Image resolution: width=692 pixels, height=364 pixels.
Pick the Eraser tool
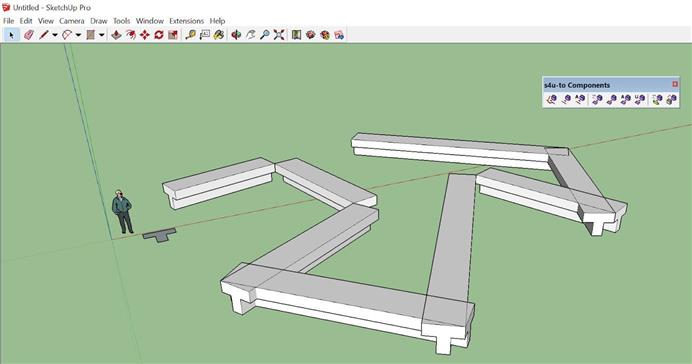[x=29, y=35]
